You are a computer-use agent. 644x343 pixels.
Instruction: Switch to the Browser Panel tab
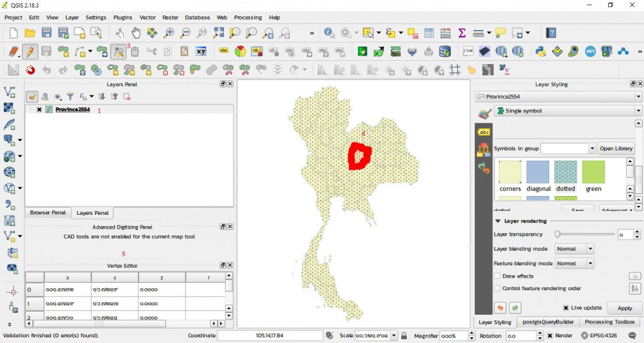coord(48,213)
